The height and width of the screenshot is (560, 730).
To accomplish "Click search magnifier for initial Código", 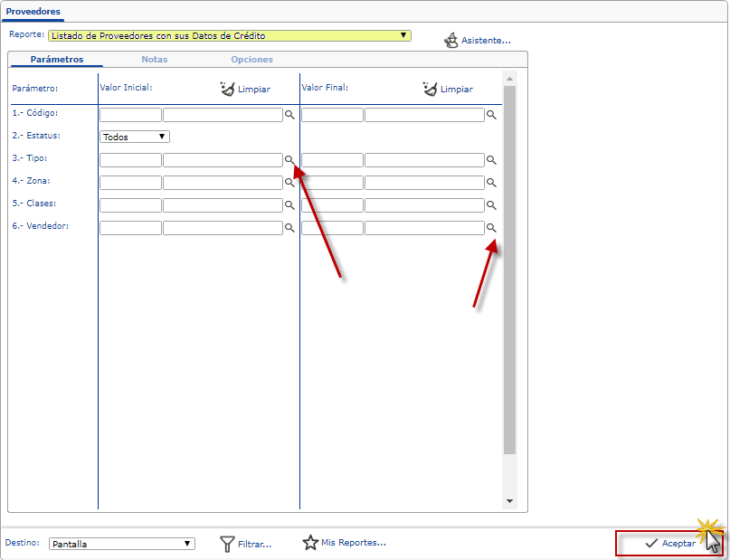I will (x=289, y=116).
